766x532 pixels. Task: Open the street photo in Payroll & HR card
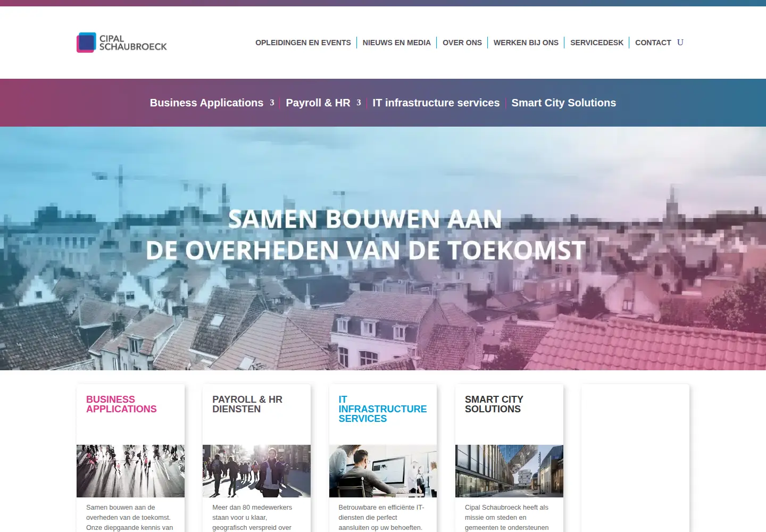256,471
